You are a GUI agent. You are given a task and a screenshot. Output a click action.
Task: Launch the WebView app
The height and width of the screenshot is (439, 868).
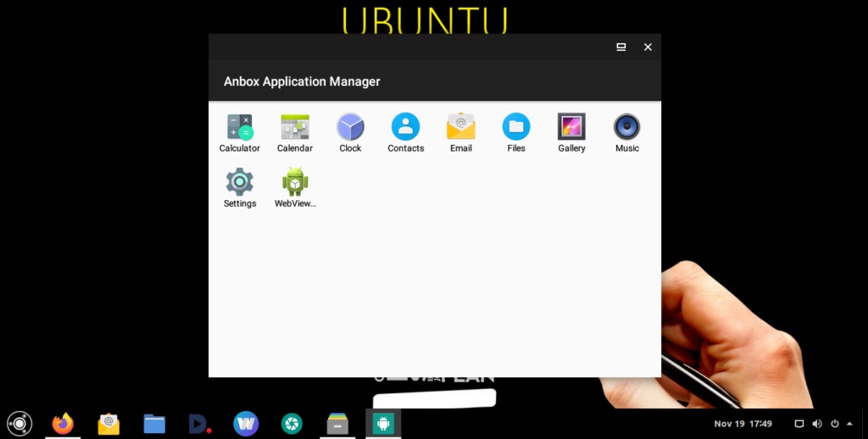[295, 183]
